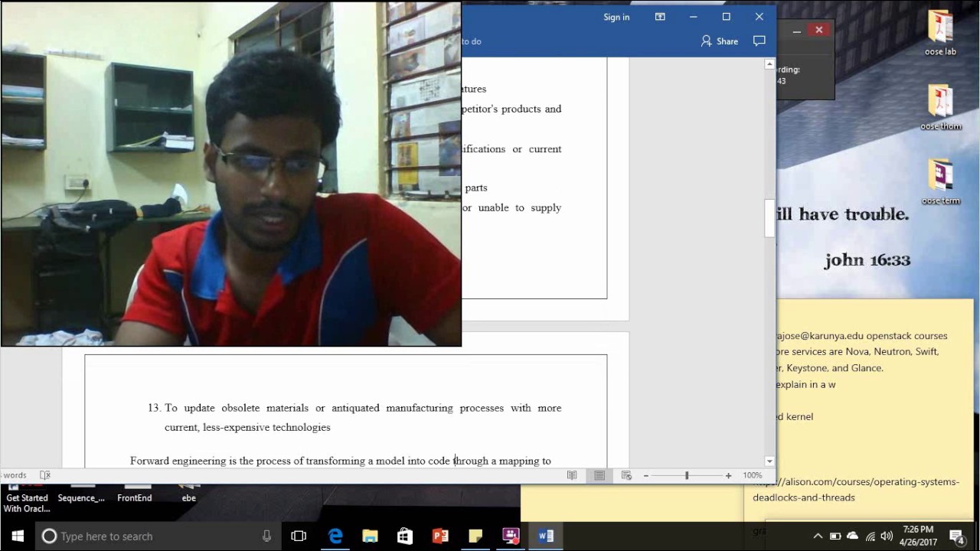Switch to Web Layout view in status bar
The width and height of the screenshot is (980, 551).
[626, 475]
